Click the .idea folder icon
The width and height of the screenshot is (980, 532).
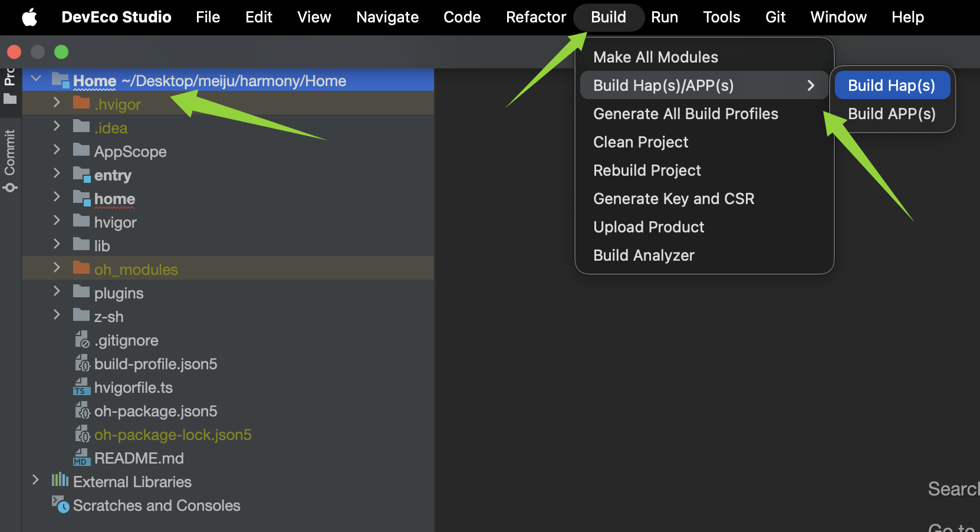pyautogui.click(x=81, y=126)
